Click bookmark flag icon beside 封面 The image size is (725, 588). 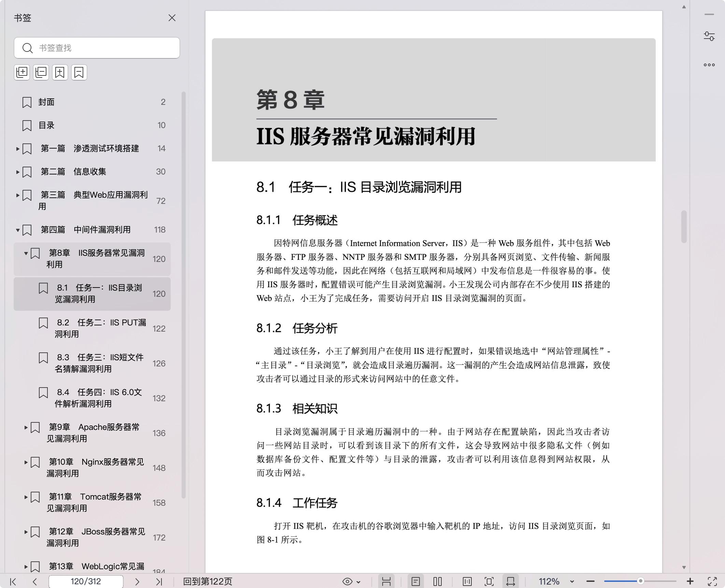(27, 102)
